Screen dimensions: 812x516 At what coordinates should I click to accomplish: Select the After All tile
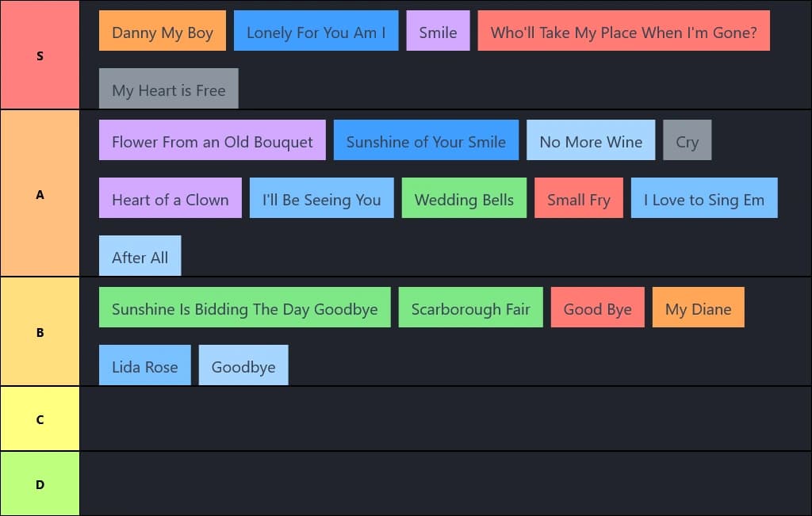coord(140,256)
